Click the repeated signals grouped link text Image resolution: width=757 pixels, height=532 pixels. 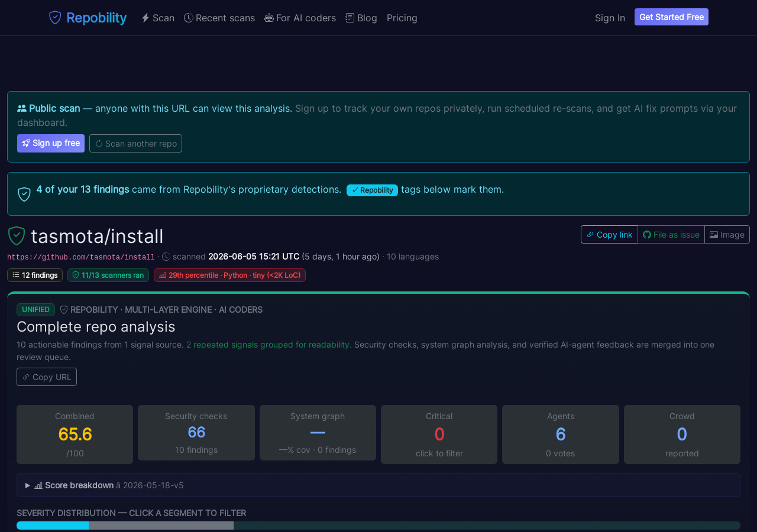[x=268, y=344]
